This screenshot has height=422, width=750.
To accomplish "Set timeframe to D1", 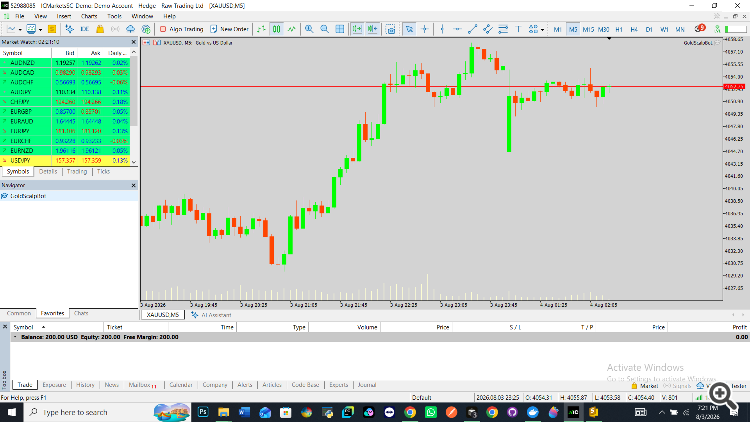I will 649,29.
